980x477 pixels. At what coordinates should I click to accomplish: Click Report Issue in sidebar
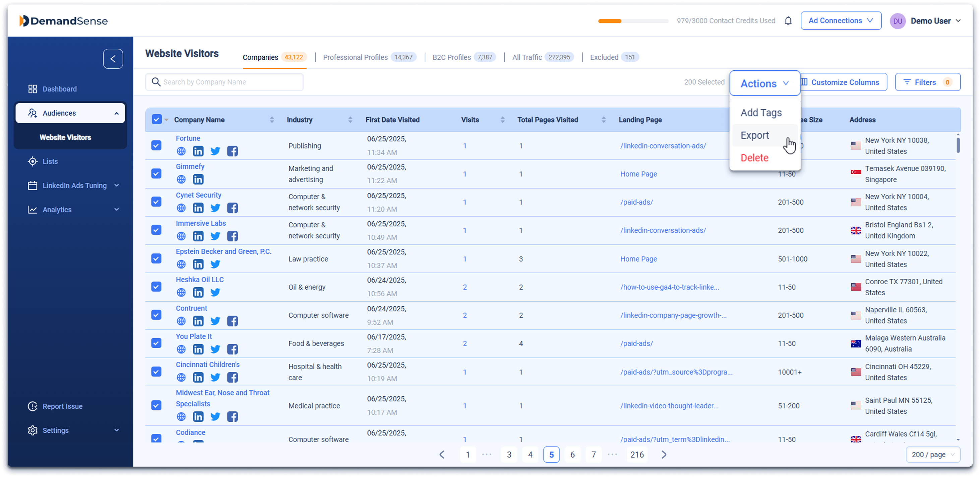point(62,406)
